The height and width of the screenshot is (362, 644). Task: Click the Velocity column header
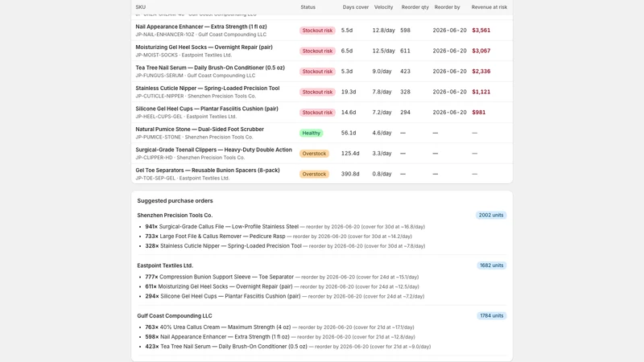(x=383, y=7)
